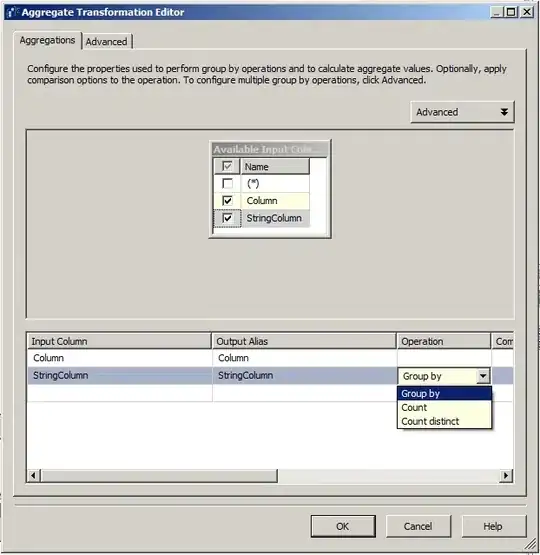
Task: Click the Name header in Available Input Columns
Action: point(275,166)
